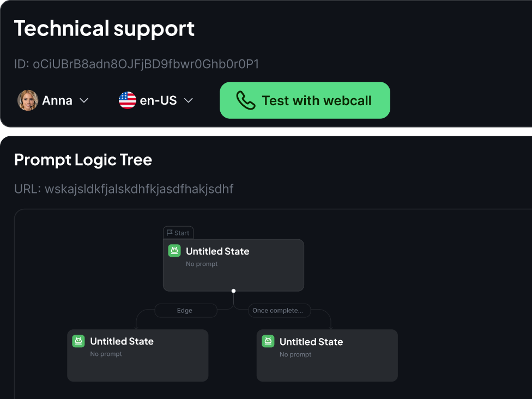Select the Start badge above the top node
Screen dimensions: 532x399
[x=178, y=233]
